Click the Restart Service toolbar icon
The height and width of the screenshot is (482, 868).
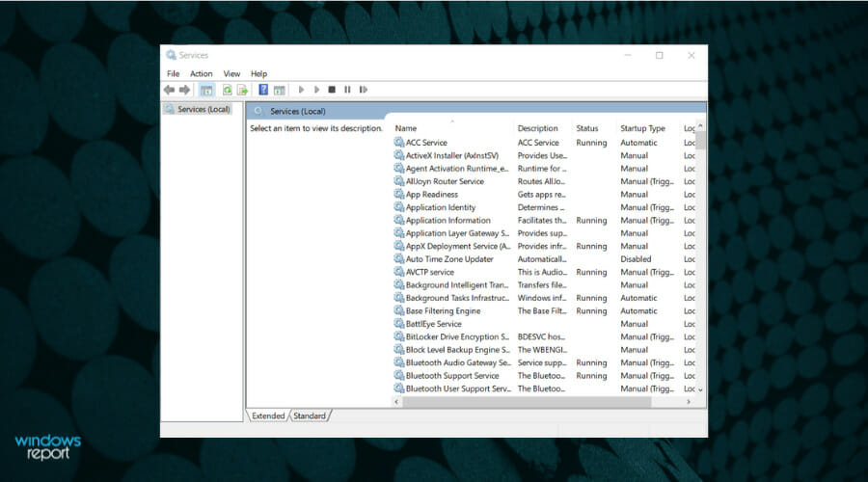click(363, 90)
